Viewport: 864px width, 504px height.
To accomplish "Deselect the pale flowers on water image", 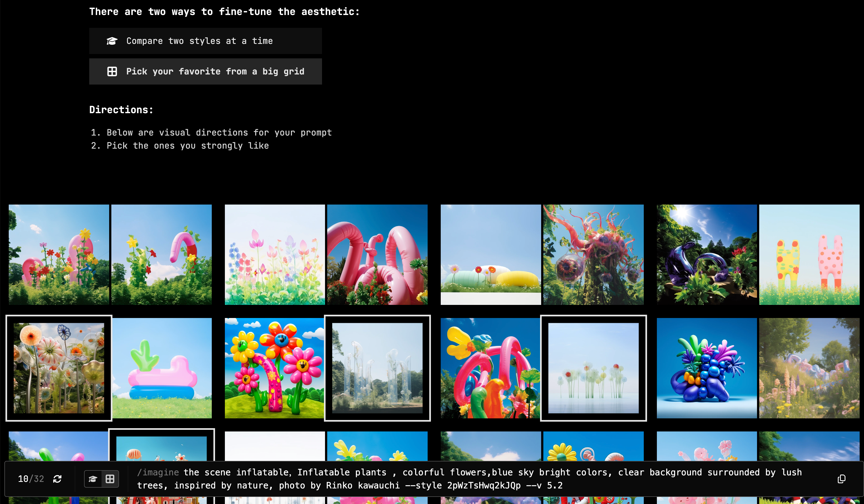I will tap(593, 368).
